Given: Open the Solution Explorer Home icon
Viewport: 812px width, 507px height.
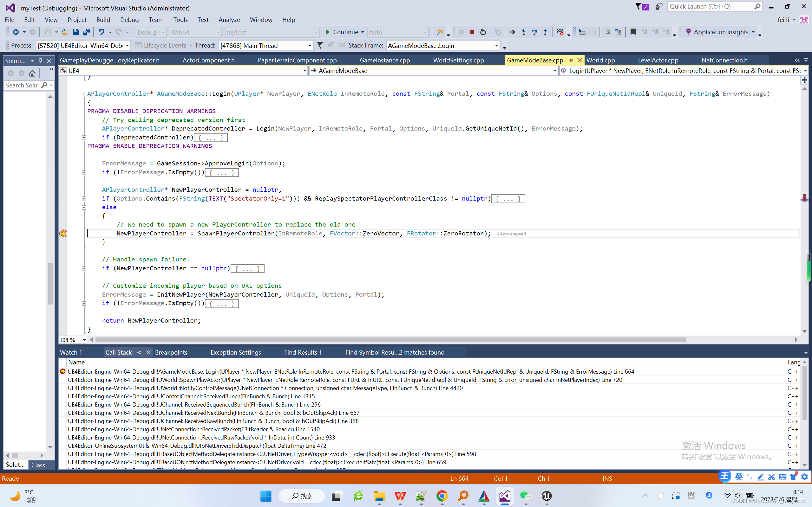Looking at the screenshot, I should (32, 73).
